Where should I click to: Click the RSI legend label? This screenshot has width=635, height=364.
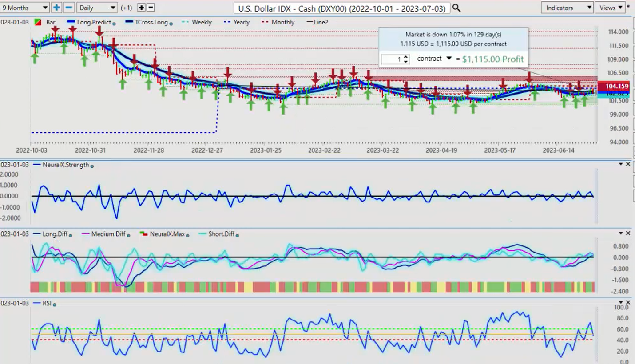click(x=47, y=303)
